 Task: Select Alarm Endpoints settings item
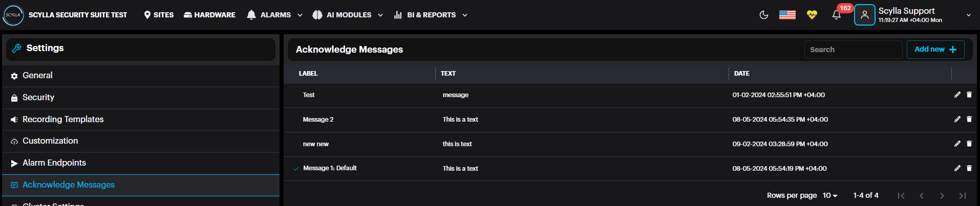[x=54, y=163]
